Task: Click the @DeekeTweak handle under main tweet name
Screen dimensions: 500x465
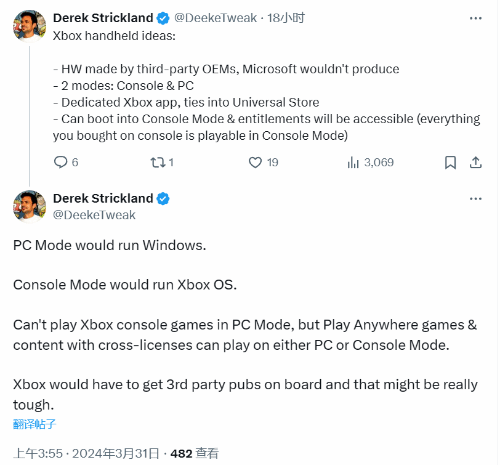Action: 94,215
